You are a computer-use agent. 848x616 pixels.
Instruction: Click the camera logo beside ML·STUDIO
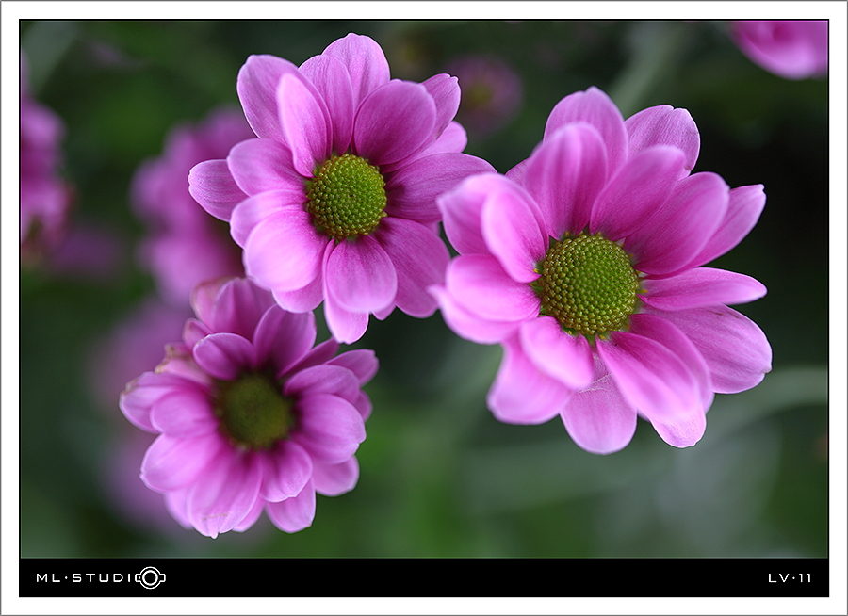[151, 577]
